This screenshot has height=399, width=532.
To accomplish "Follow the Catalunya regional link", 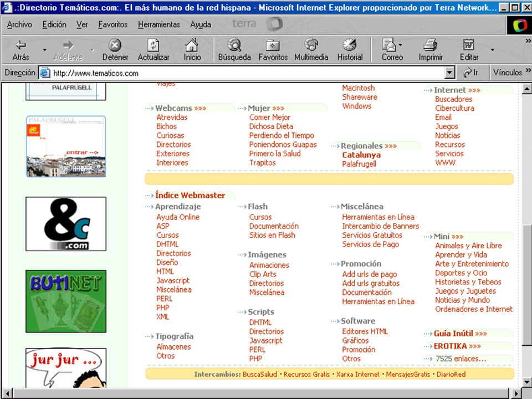I will click(x=361, y=155).
